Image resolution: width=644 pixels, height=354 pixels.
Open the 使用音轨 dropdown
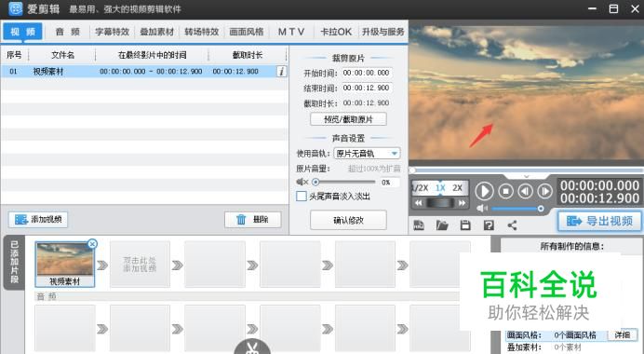[x=367, y=154]
